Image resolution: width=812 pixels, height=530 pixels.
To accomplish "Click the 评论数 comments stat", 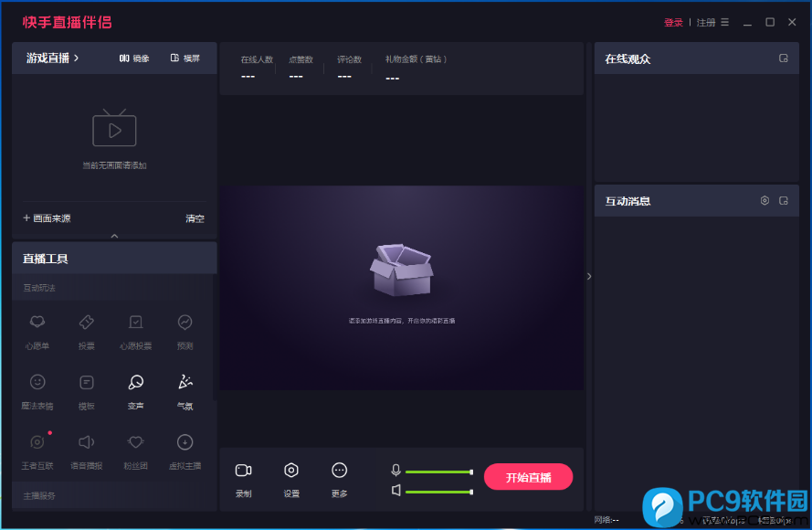I will click(349, 68).
